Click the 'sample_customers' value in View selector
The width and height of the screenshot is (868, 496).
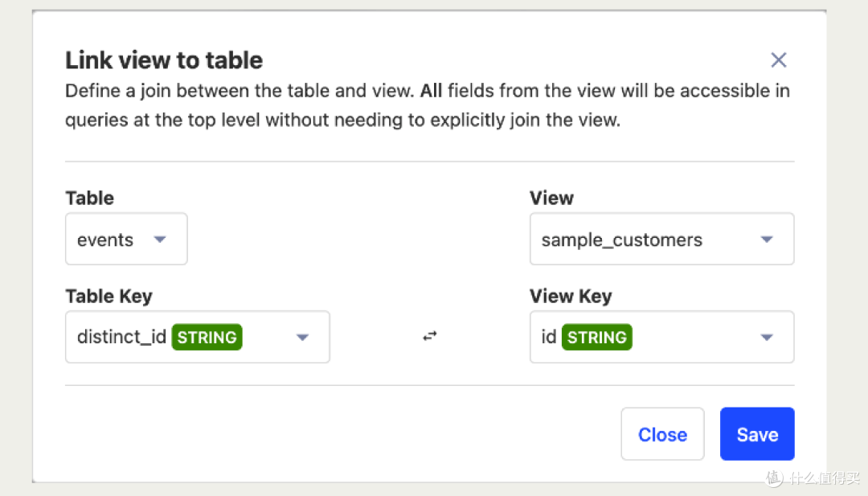(621, 240)
